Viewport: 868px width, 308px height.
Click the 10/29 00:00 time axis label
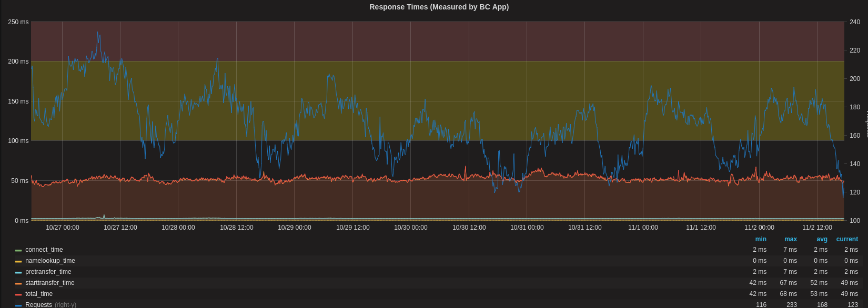295,228
